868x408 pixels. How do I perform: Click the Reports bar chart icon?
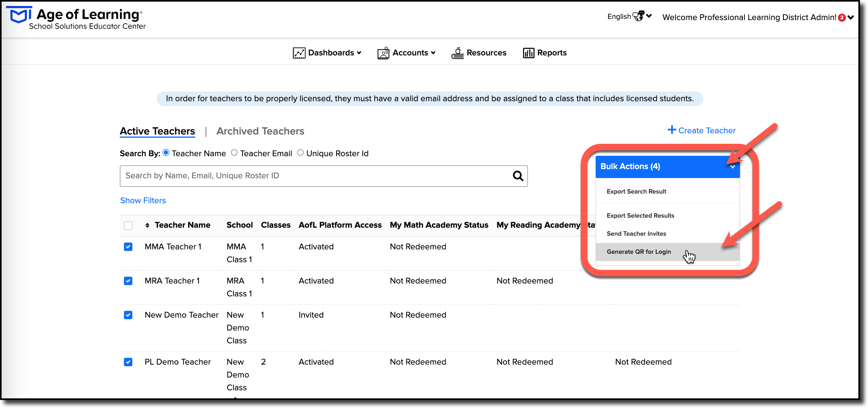[x=529, y=53]
